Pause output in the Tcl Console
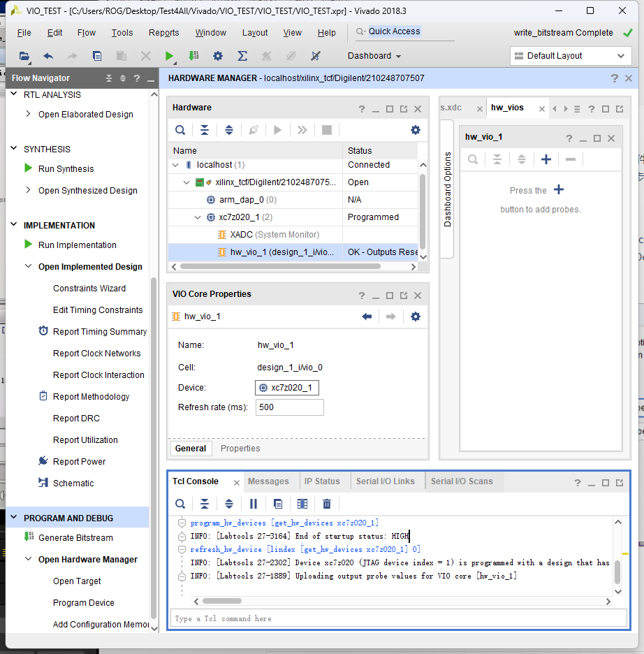Screen dimensions: 644x654 coord(254,504)
